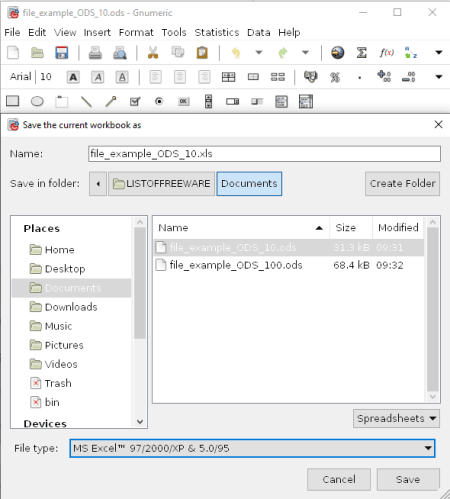The height and width of the screenshot is (499, 450).
Task: Open redo history dropdown arrow
Action: point(305,53)
